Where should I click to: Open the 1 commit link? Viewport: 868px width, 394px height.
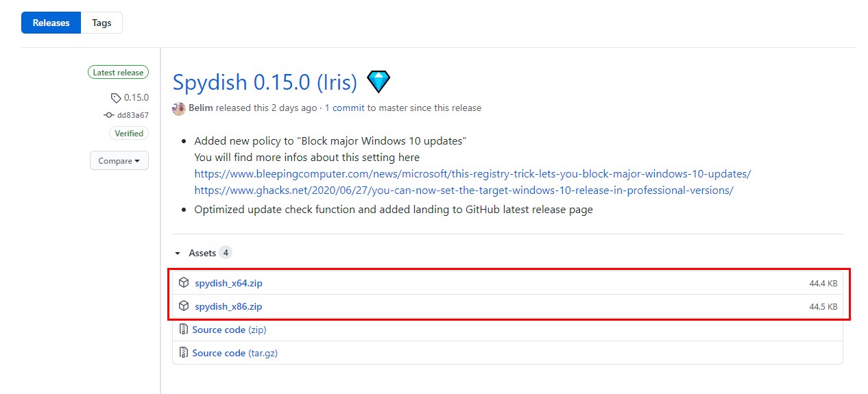point(344,108)
